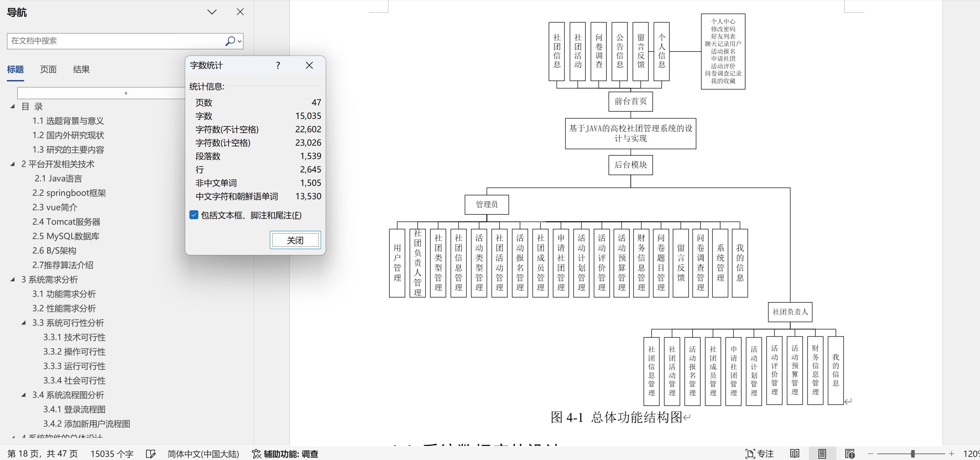Click the 页数 47 row in statistics

click(258, 103)
